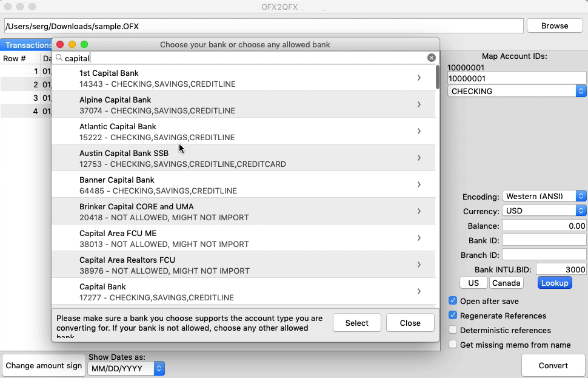This screenshot has height=378, width=588.
Task: Select transaction row 1
Action: point(25,71)
